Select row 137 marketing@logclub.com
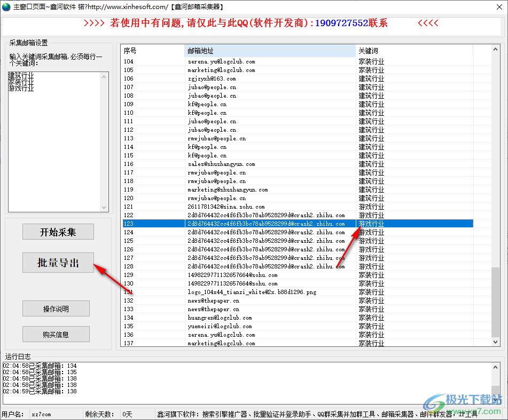The width and height of the screenshot is (508, 420). tap(298, 343)
